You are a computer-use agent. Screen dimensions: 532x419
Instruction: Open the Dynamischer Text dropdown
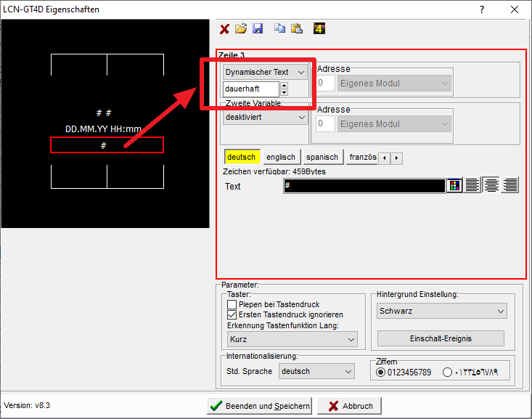pyautogui.click(x=265, y=73)
